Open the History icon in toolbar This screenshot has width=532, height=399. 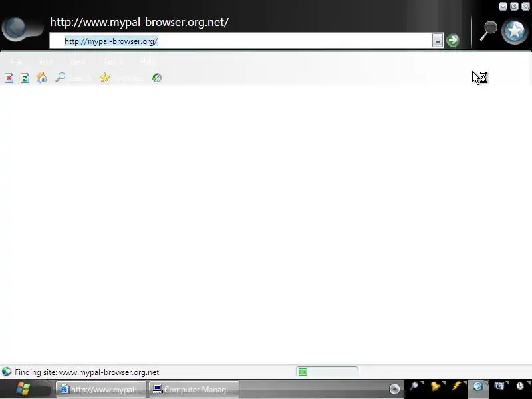(x=156, y=78)
